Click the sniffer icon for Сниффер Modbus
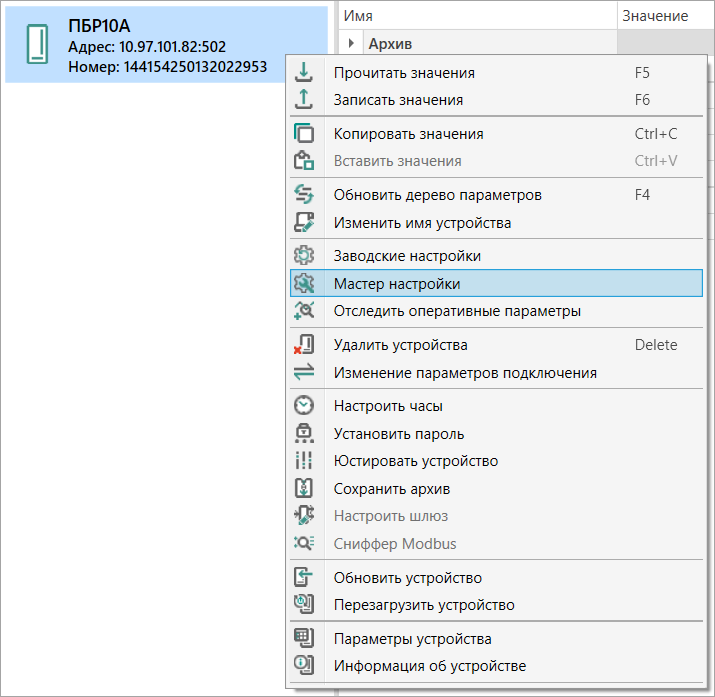Viewport: 715px width, 697px height. coord(304,543)
